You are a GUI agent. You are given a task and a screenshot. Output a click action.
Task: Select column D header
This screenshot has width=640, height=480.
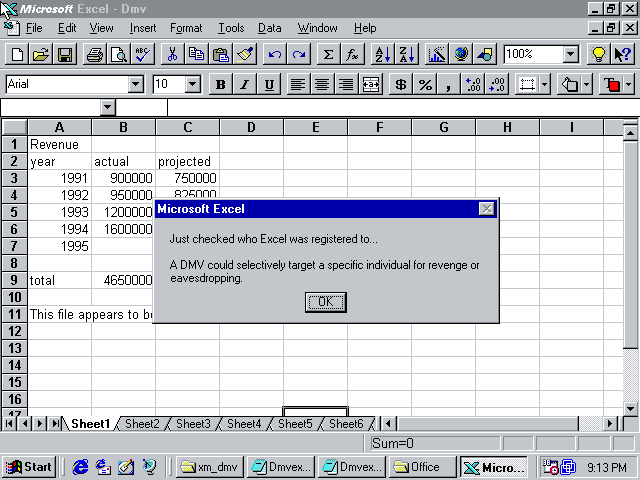pyautogui.click(x=251, y=127)
